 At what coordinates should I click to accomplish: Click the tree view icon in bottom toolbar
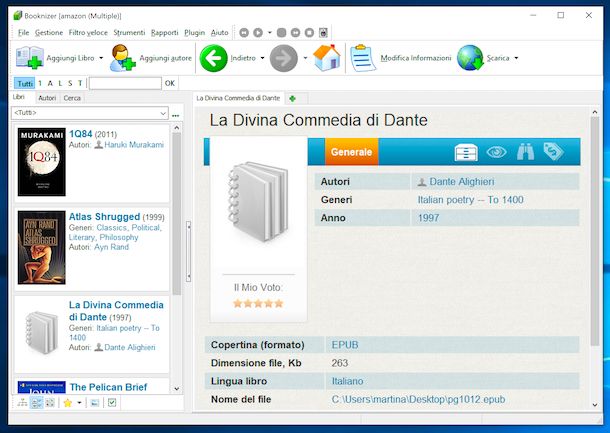click(22, 403)
